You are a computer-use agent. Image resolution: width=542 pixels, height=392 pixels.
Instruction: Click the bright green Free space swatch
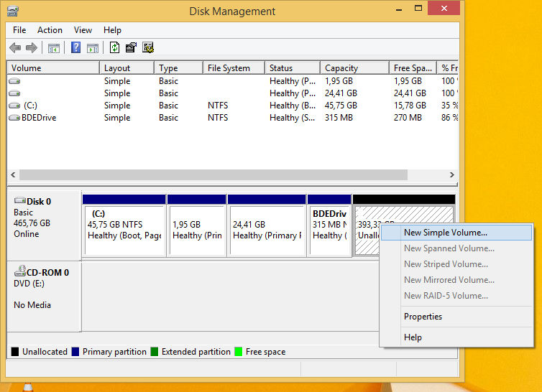tap(238, 352)
